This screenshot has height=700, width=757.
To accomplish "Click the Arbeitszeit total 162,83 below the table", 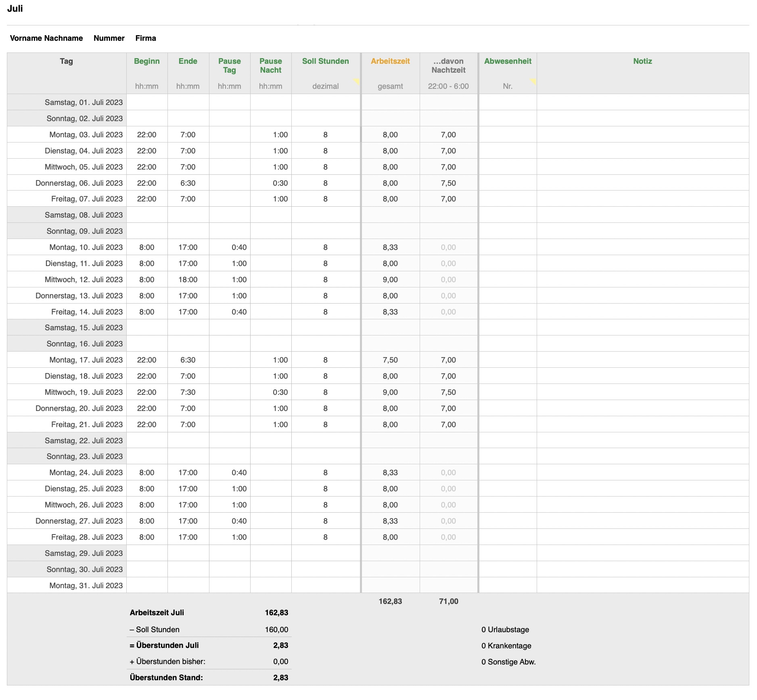I will coord(390,601).
